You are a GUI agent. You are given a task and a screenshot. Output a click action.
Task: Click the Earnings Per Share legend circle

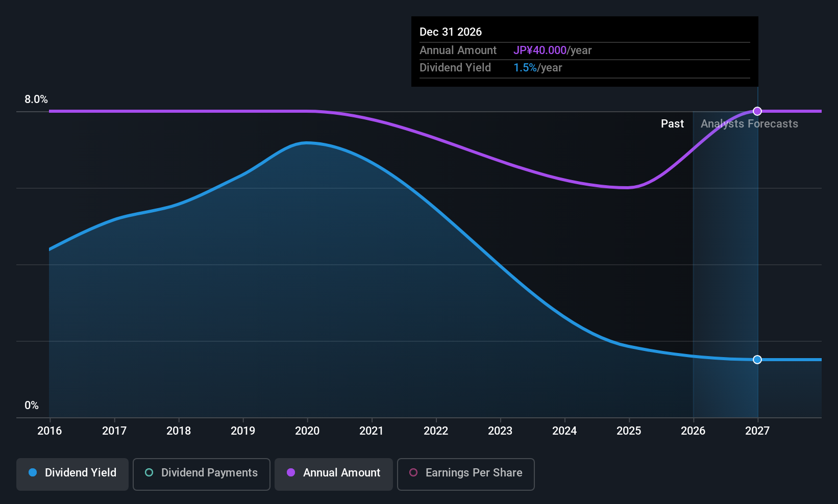point(413,472)
